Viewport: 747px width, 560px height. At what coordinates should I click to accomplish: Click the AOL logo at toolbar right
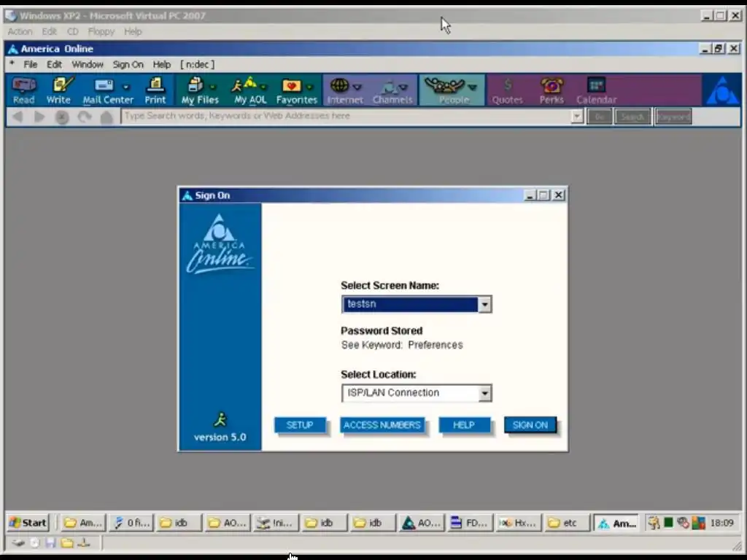[722, 90]
